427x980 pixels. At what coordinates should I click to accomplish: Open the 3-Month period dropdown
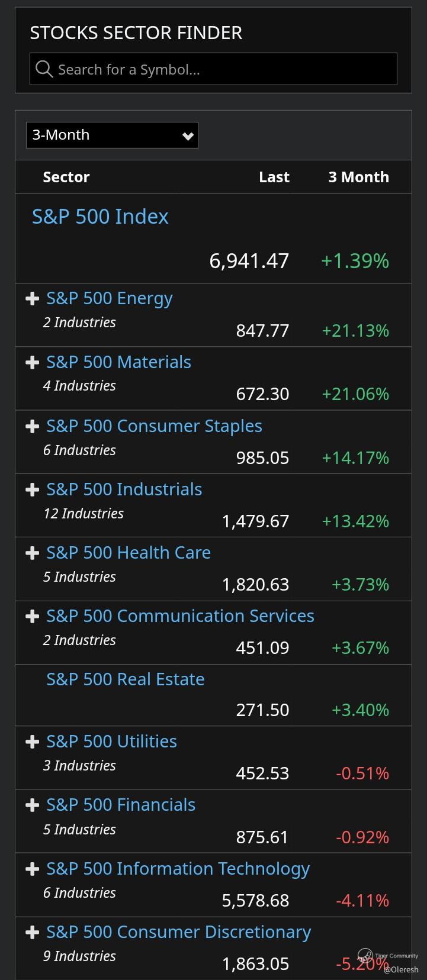(x=112, y=135)
